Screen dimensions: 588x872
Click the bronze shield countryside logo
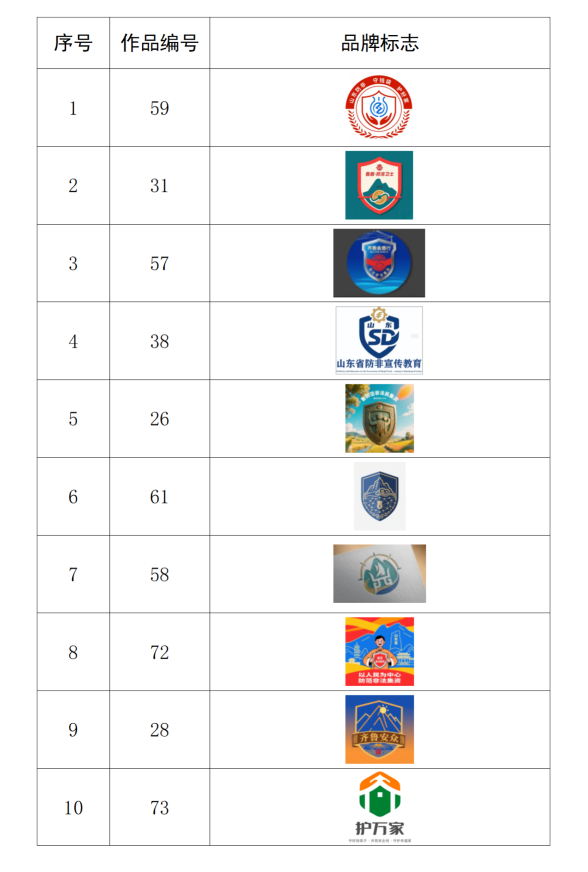click(x=379, y=418)
